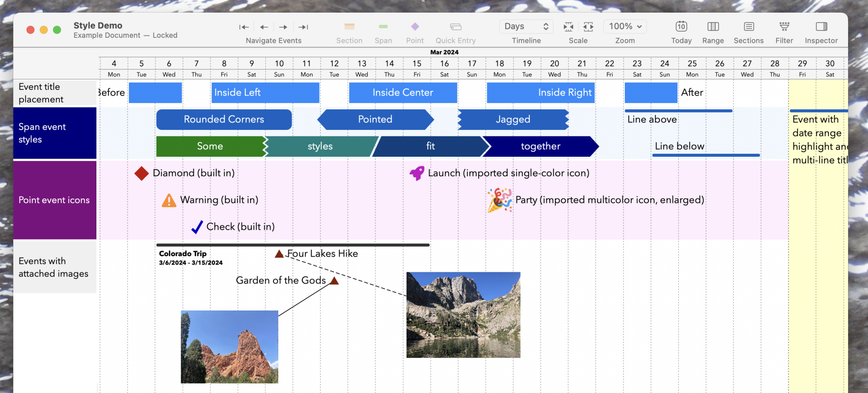Select the blue Check mark icon
The image size is (868, 393).
(197, 227)
